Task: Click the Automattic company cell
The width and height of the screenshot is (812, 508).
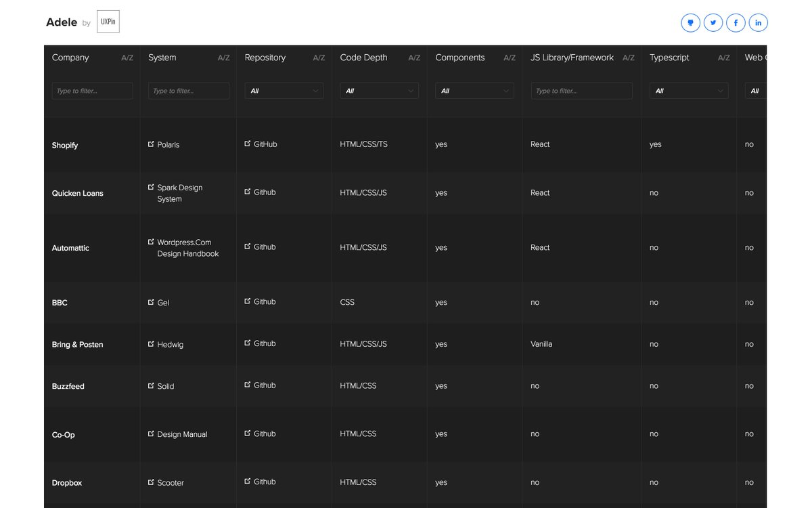Action: click(x=70, y=248)
